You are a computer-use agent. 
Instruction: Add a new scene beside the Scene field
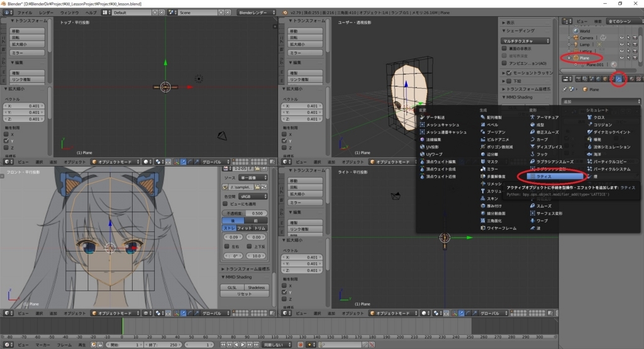[221, 13]
